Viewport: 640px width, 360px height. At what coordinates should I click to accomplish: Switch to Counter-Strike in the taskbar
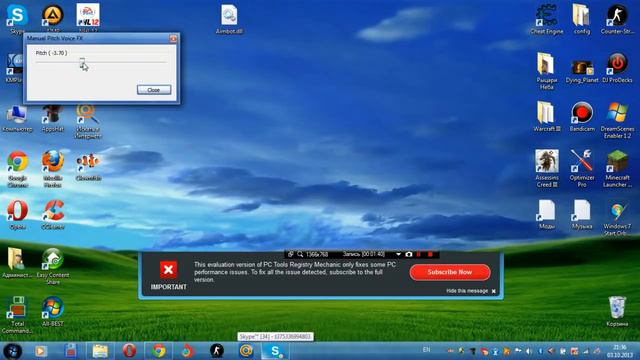pos(217,351)
